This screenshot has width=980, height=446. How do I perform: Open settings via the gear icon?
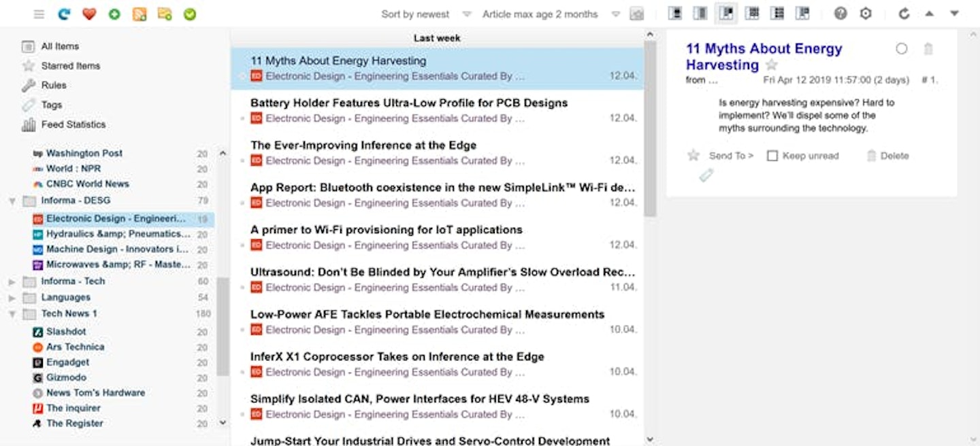click(866, 14)
